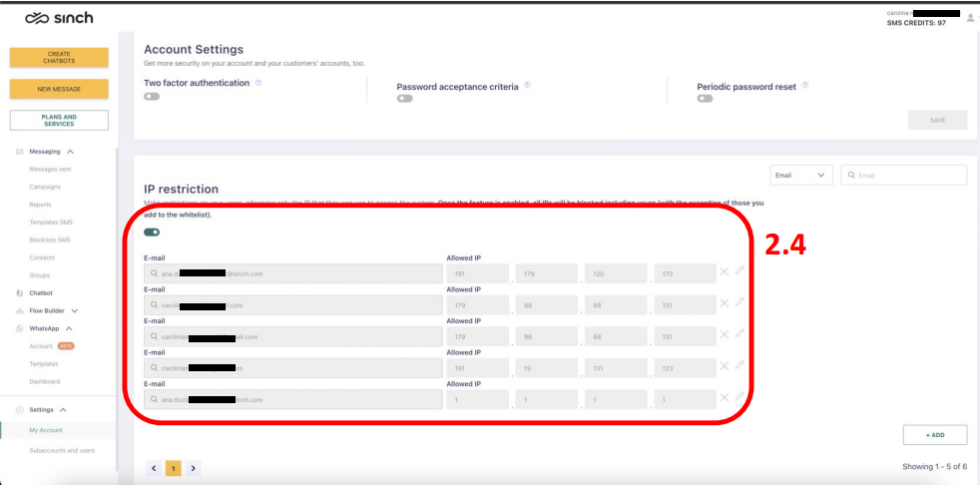Go to Campaigns in the sidebar
The image size is (980, 488).
coord(45,187)
